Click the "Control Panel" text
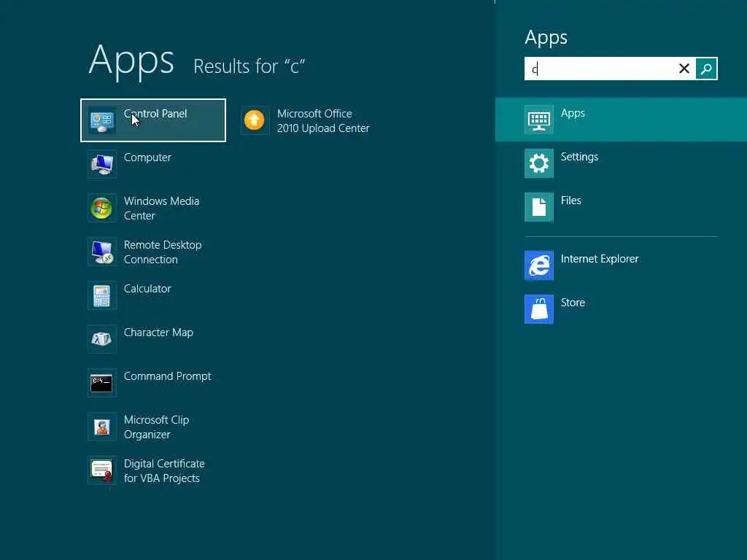 click(155, 114)
